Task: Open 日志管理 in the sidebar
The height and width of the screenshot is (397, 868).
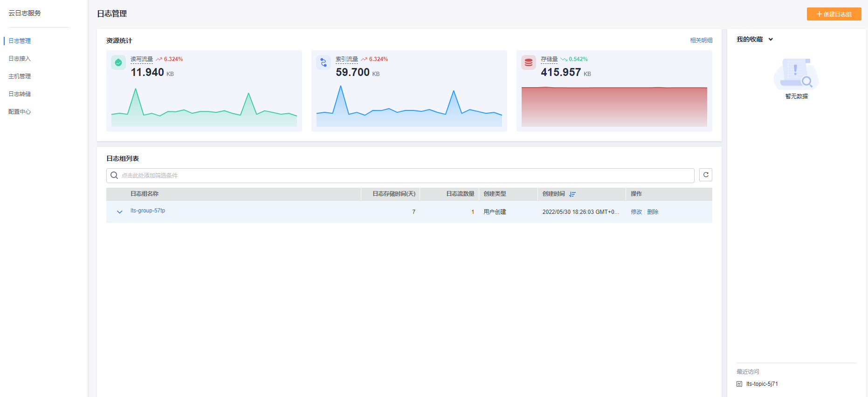Action: (x=20, y=41)
